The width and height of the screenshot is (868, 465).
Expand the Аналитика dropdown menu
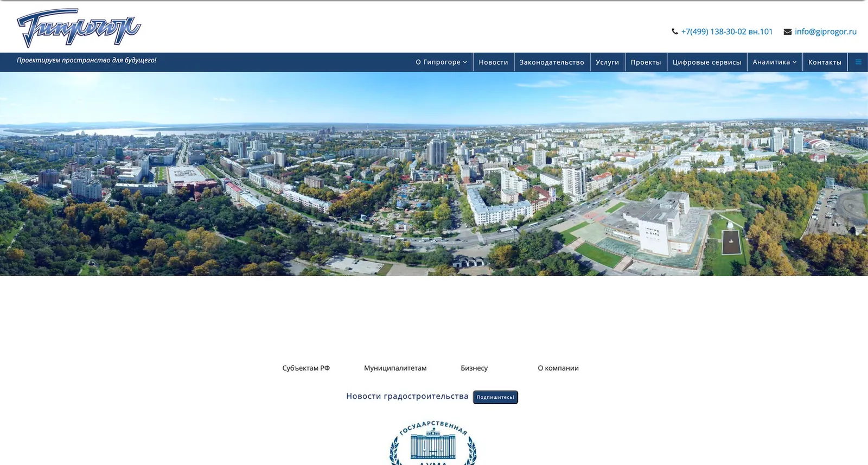click(775, 62)
